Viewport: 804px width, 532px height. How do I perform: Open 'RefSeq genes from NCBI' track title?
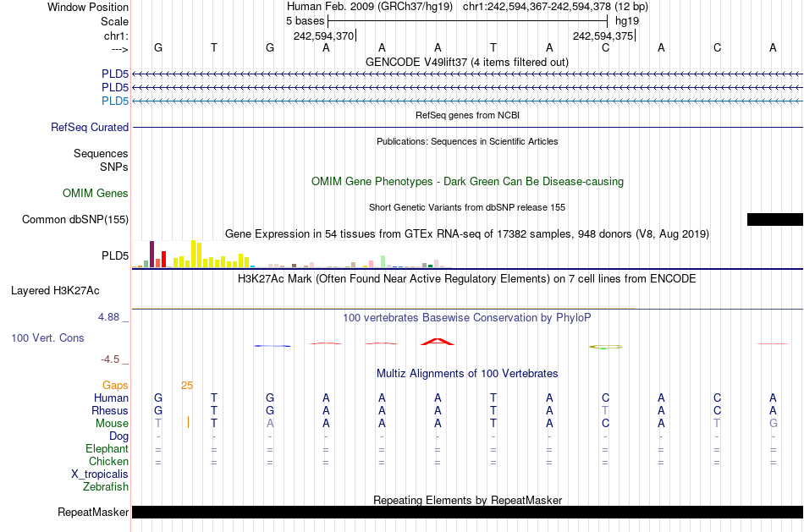tap(467, 115)
